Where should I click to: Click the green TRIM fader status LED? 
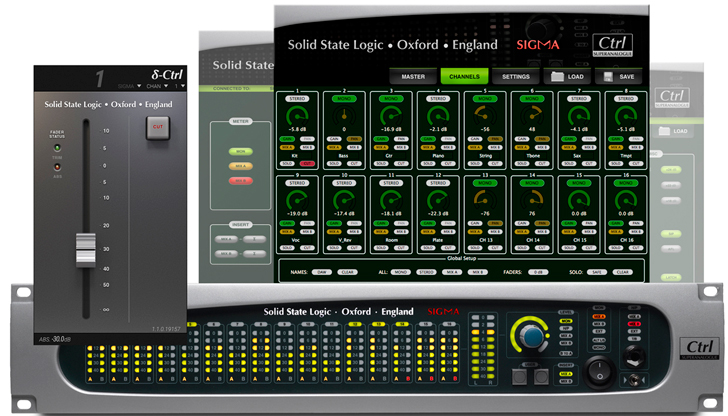[x=57, y=148]
